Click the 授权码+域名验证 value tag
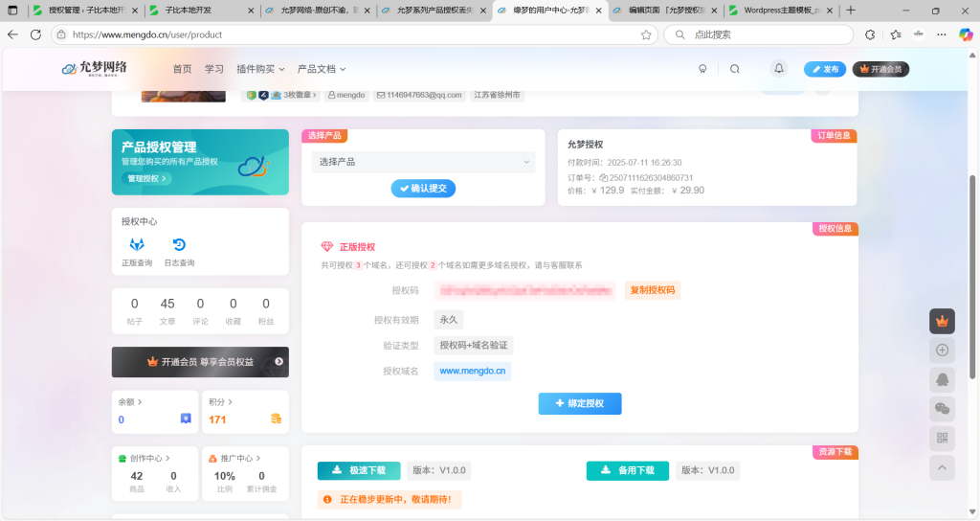Image resolution: width=980 pixels, height=521 pixels. pyautogui.click(x=474, y=345)
